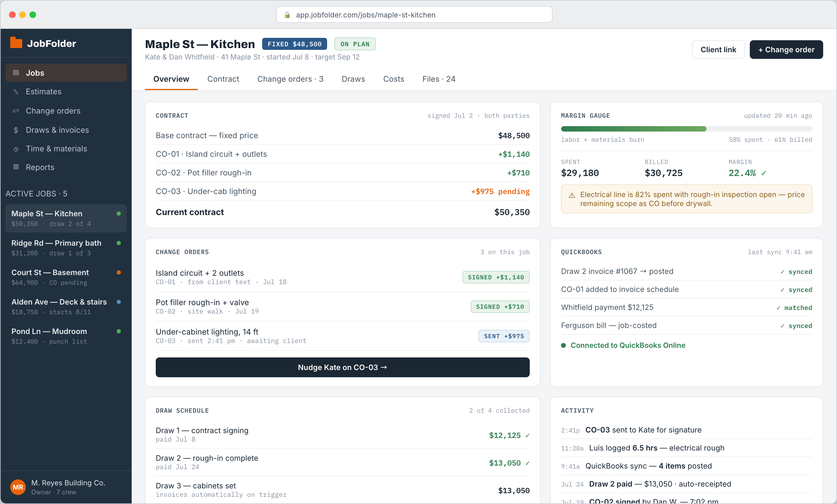Screen dimensions: 837x504
Task: Click the Reports icon in sidebar
Action: click(16, 167)
